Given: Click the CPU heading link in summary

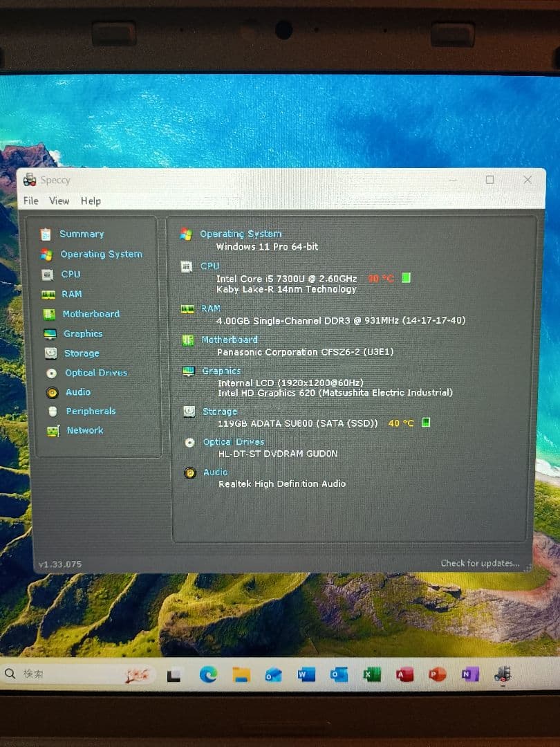Looking at the screenshot, I should (x=209, y=266).
